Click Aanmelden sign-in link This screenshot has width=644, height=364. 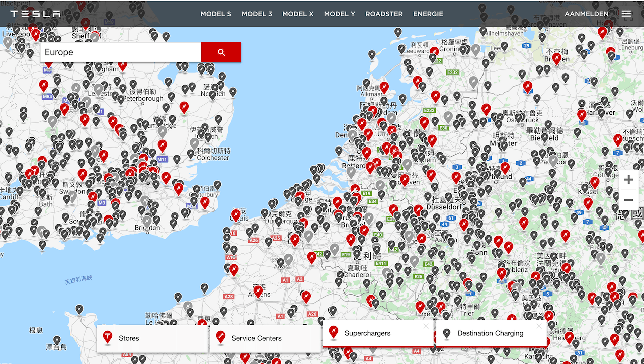[586, 14]
